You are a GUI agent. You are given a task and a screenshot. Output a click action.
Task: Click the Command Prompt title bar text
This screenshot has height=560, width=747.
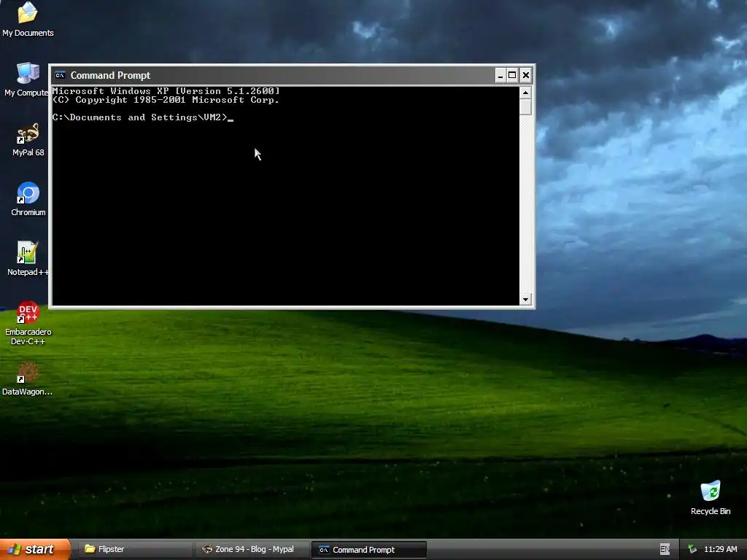(110, 75)
